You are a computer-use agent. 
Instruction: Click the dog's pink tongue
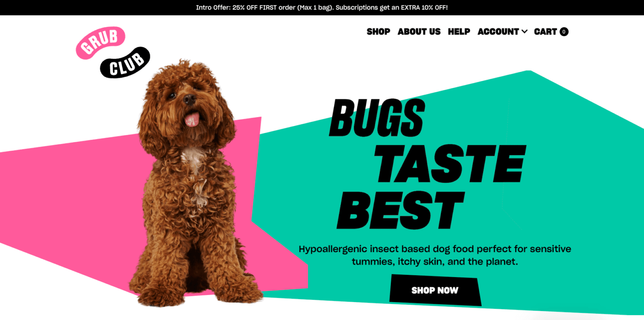192,120
